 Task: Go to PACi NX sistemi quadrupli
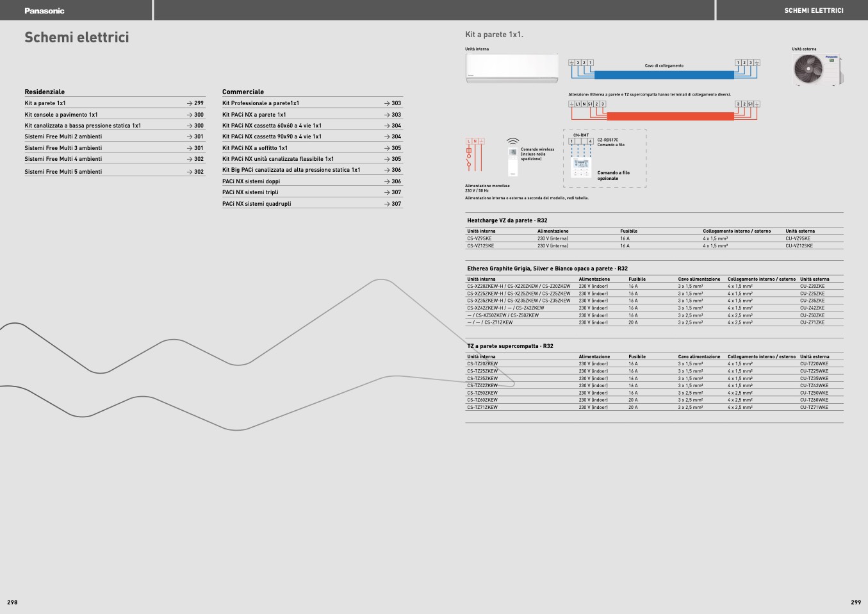pyautogui.click(x=256, y=204)
